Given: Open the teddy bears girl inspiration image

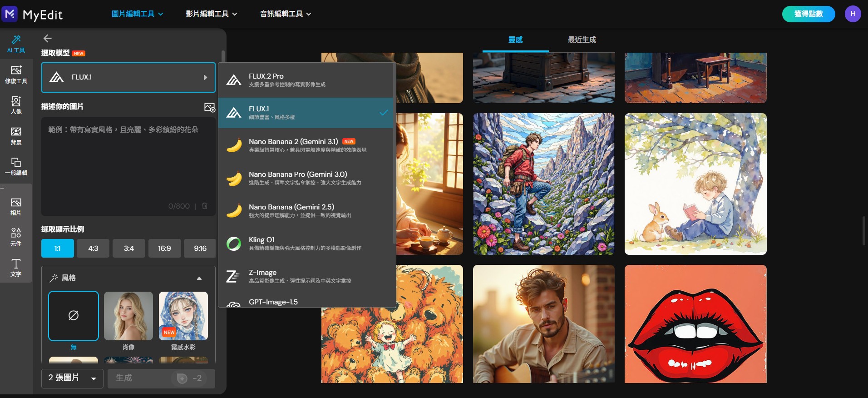Looking at the screenshot, I should [392, 345].
